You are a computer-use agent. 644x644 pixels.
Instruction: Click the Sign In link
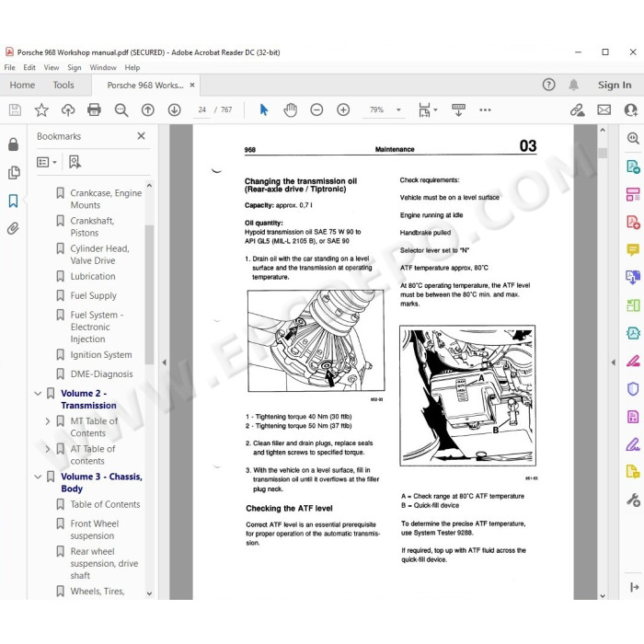click(615, 85)
